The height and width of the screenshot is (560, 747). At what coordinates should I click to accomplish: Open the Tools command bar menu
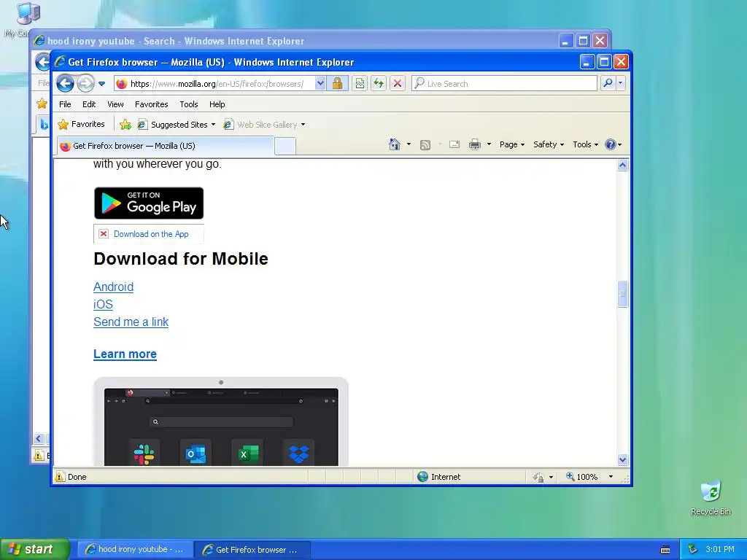[585, 144]
